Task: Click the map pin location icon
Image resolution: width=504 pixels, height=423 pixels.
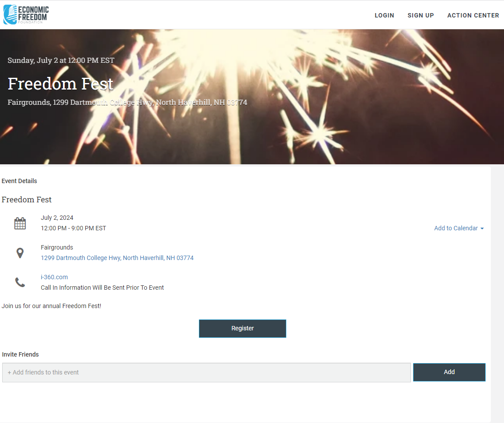Action: (x=20, y=253)
